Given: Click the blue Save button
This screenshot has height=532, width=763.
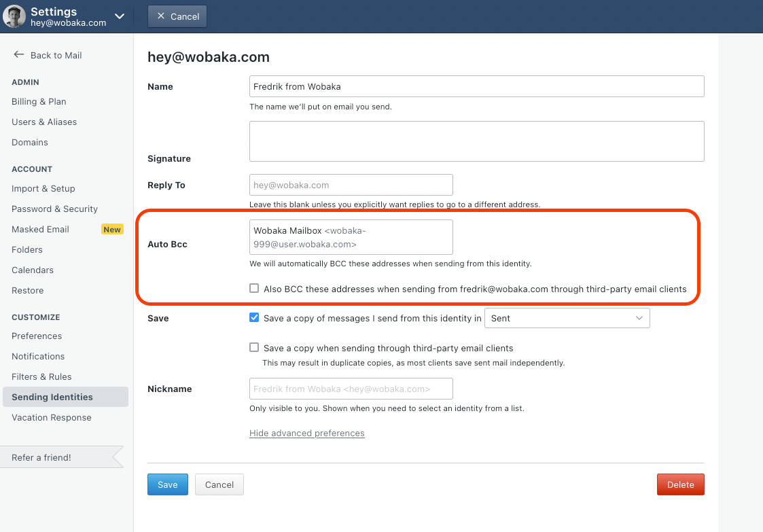Looking at the screenshot, I should 167,485.
